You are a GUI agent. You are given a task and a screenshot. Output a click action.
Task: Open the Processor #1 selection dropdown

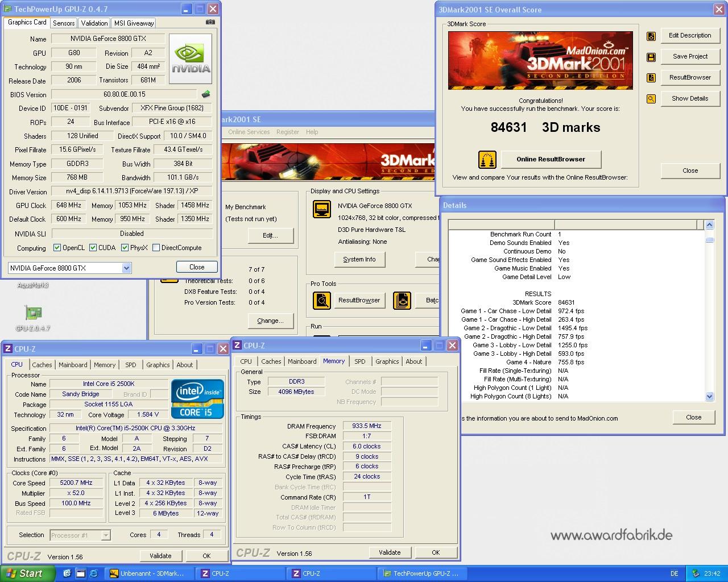click(x=105, y=535)
